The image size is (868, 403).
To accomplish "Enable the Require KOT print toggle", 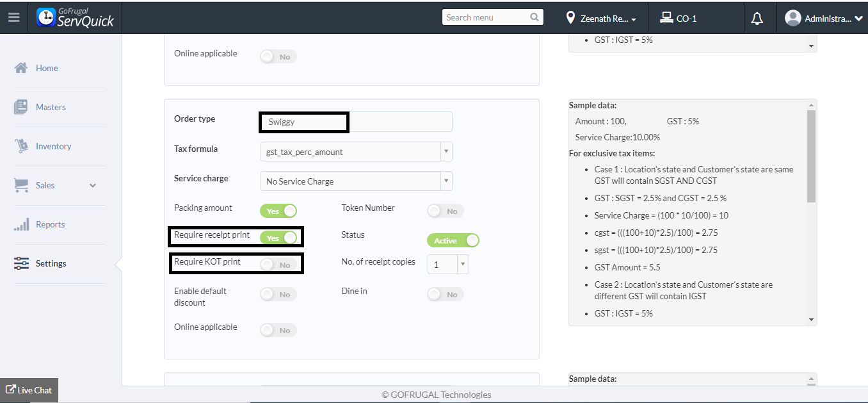I will (x=278, y=265).
